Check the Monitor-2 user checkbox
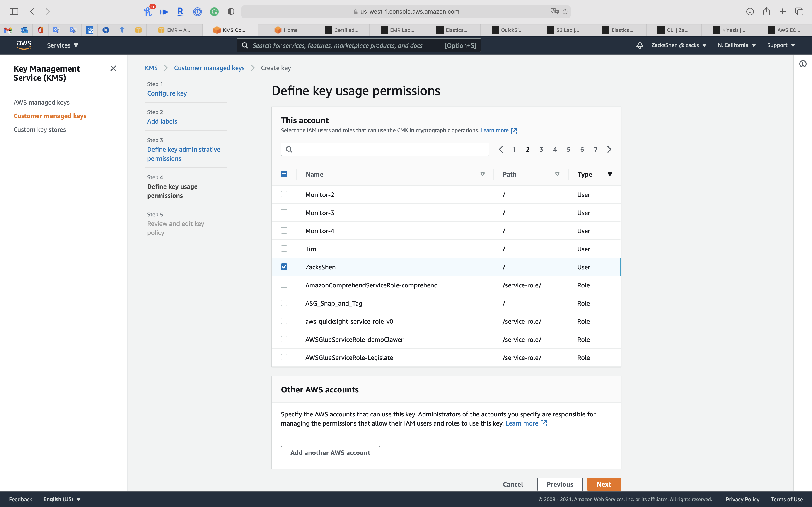This screenshot has width=812, height=507. point(284,194)
